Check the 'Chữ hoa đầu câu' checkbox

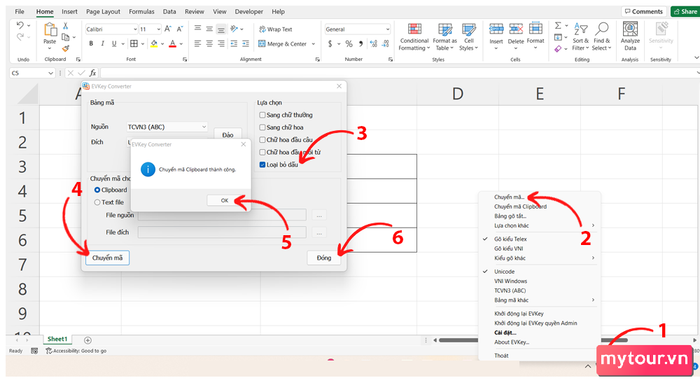pyautogui.click(x=262, y=140)
